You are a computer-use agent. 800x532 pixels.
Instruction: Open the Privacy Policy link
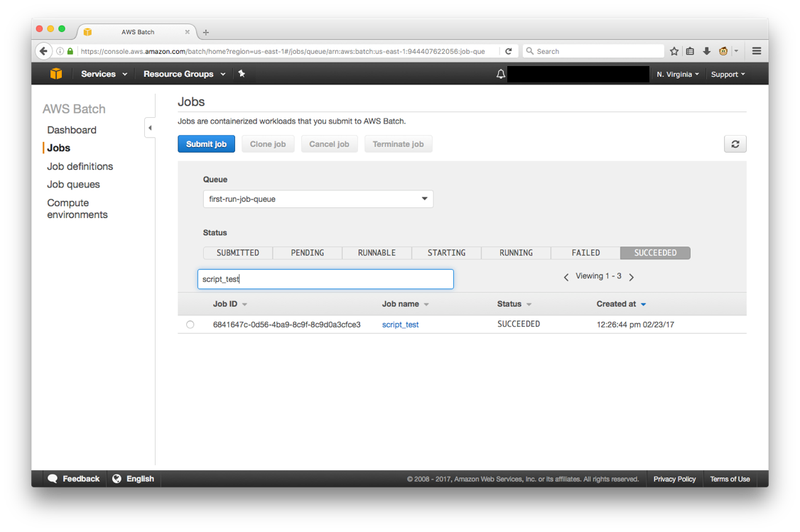674,479
